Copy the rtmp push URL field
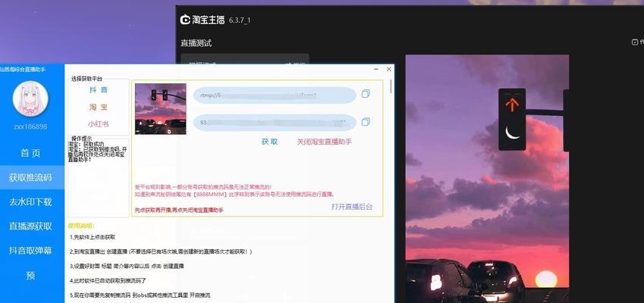 (x=366, y=94)
